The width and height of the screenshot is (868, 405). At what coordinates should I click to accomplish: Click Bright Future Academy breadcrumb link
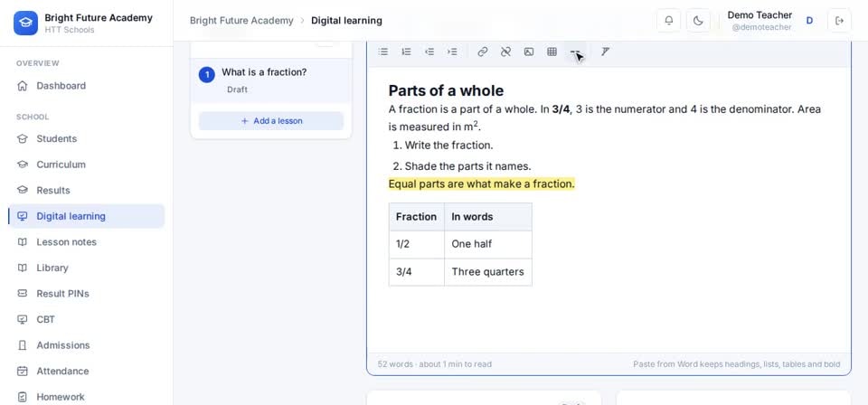coord(241,21)
